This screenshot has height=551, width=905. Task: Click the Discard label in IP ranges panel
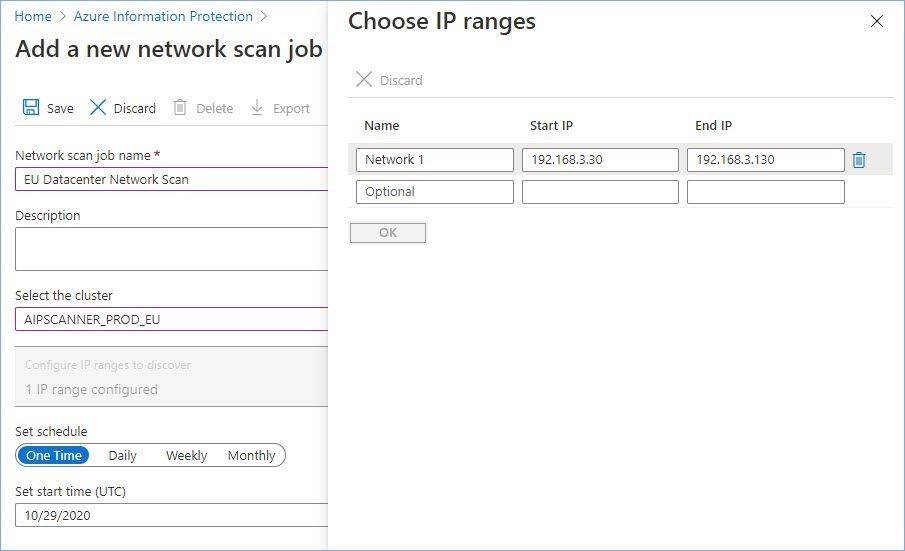tap(401, 80)
